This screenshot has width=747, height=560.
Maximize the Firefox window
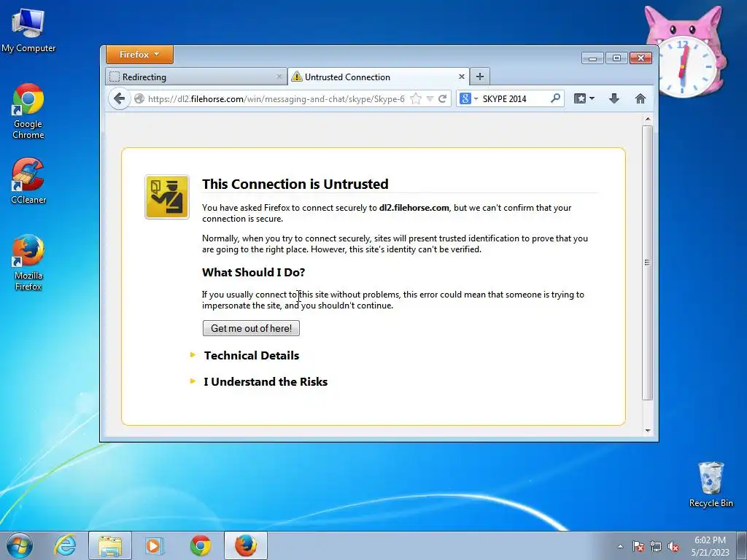pyautogui.click(x=616, y=58)
